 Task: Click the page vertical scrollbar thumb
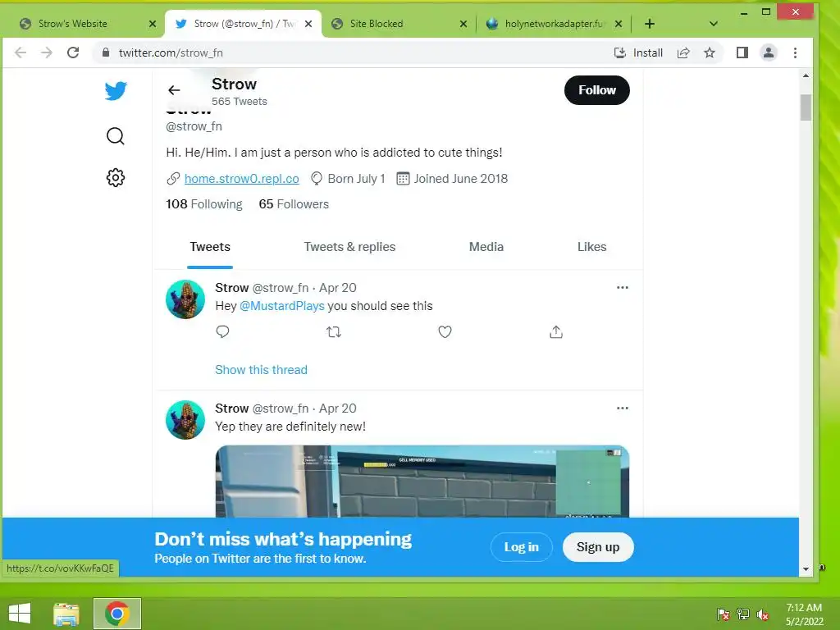[806, 107]
